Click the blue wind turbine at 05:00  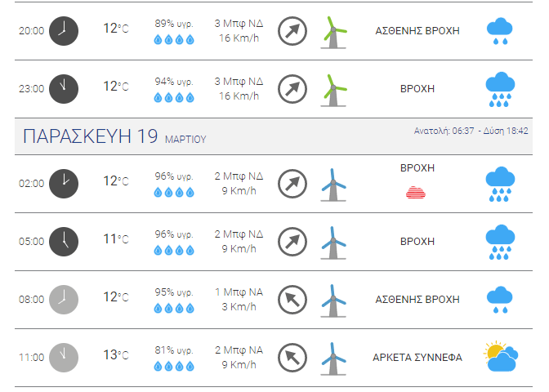click(x=333, y=243)
